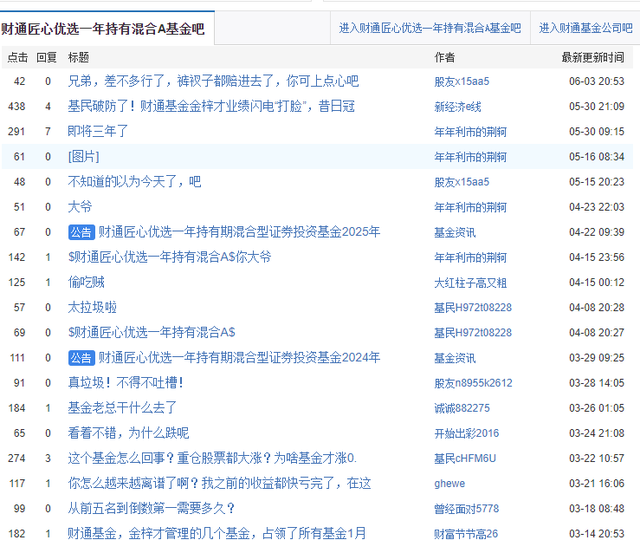
Task: Open post titled 即将三年了
Action: pyautogui.click(x=98, y=131)
